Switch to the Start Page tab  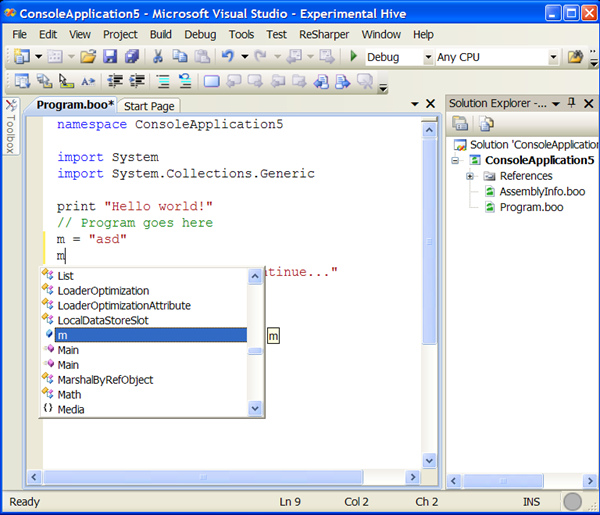149,106
